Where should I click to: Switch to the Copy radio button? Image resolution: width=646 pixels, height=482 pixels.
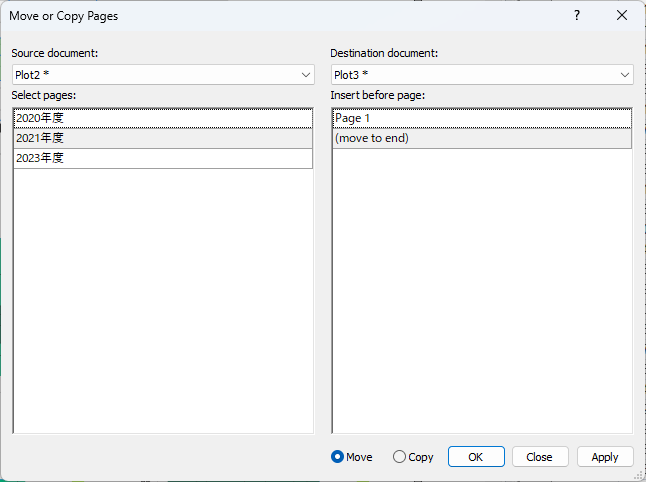point(400,457)
